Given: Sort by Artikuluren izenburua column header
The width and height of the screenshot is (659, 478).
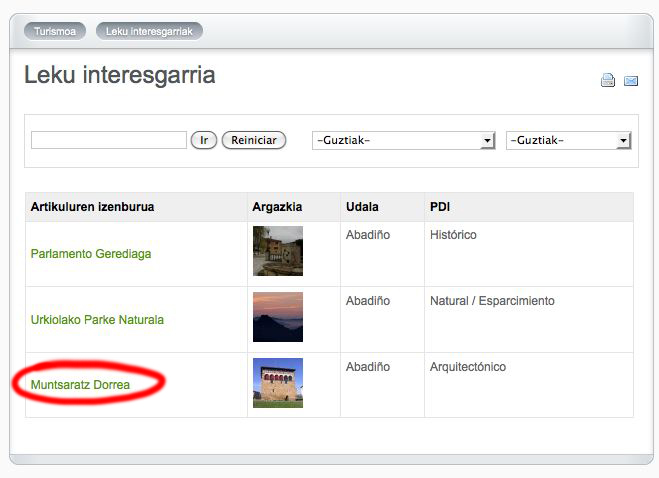Looking at the screenshot, I should pos(92,207).
